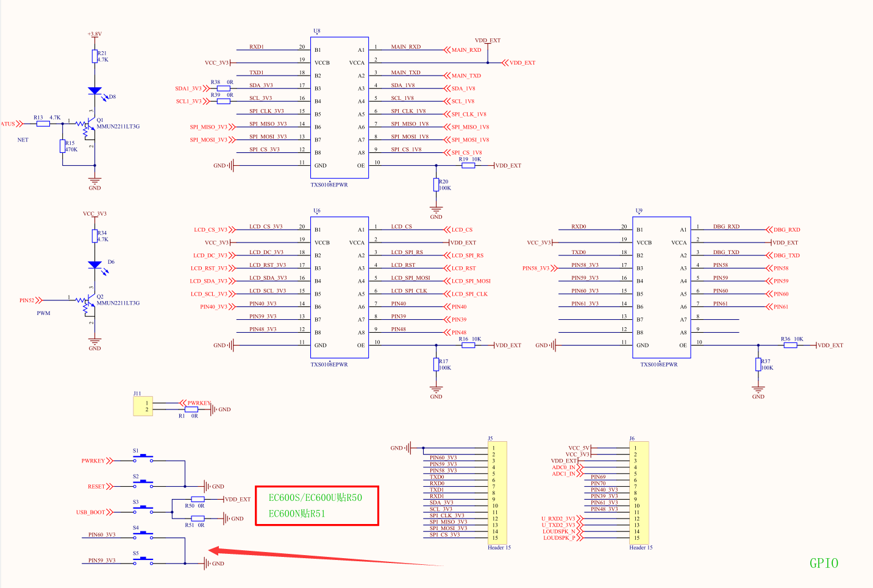The width and height of the screenshot is (873, 588).
Task: Click resistor R21 under +3.8V
Action: 94,57
